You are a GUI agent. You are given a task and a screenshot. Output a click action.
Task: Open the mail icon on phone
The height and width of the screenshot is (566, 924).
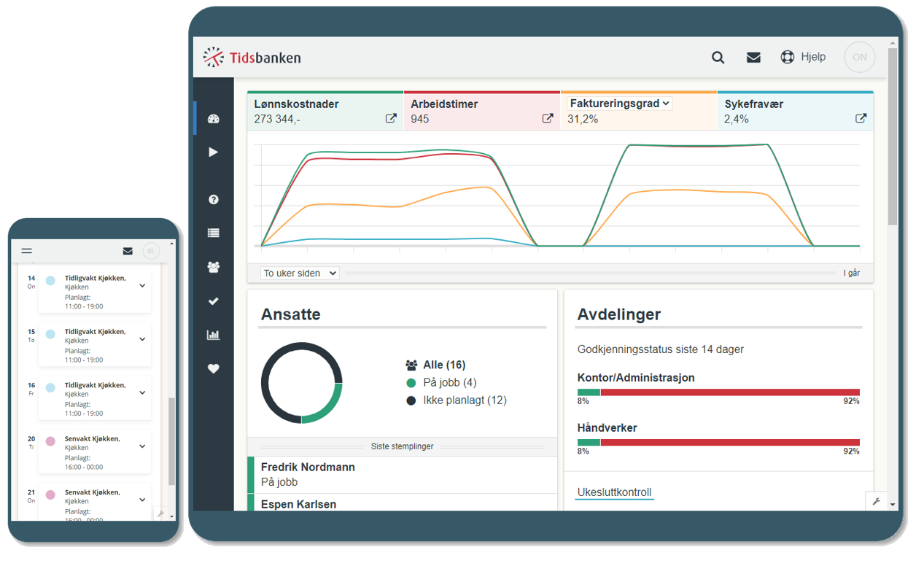point(128,251)
